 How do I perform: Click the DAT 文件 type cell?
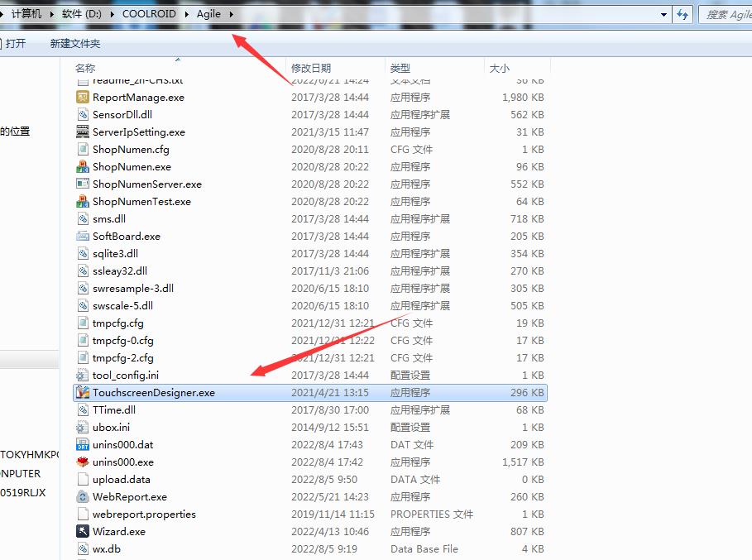pyautogui.click(x=411, y=445)
